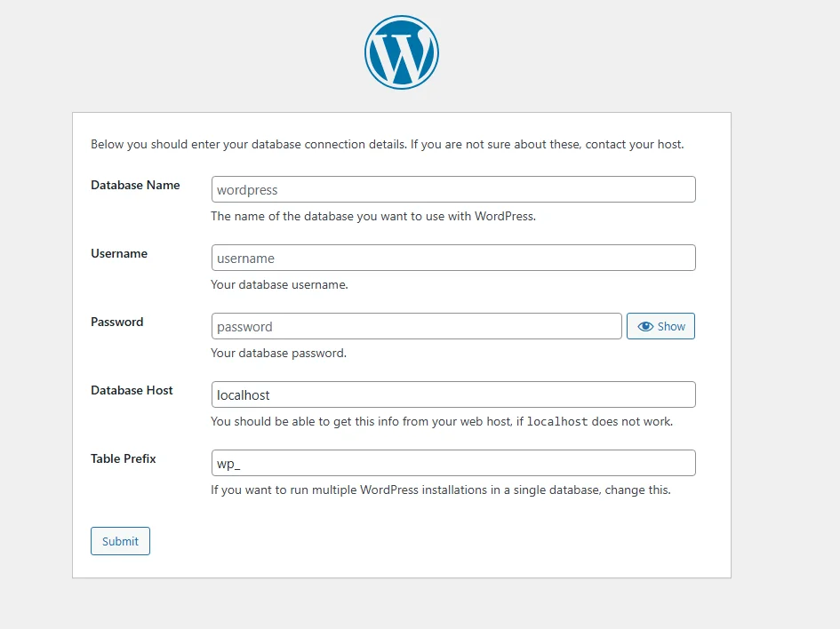Click the Password label

point(116,322)
